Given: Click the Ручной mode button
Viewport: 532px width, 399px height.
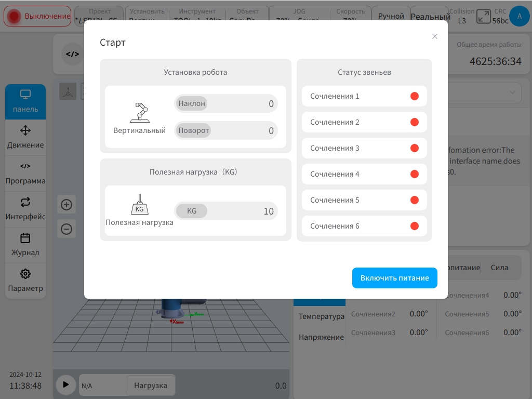Looking at the screenshot, I should tap(391, 16).
